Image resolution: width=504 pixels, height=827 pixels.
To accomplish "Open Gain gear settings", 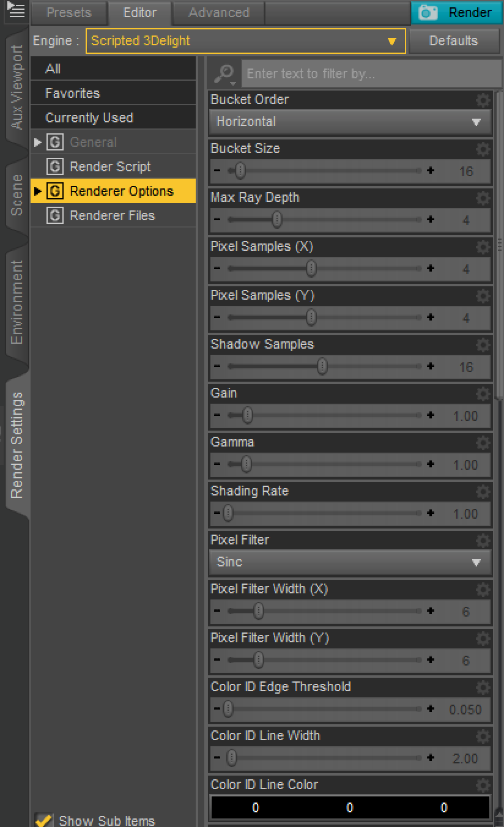I will pyautogui.click(x=483, y=393).
